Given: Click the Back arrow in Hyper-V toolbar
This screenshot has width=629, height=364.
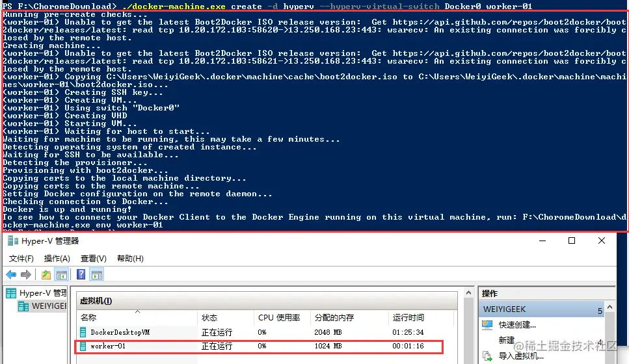Looking at the screenshot, I should (11, 274).
